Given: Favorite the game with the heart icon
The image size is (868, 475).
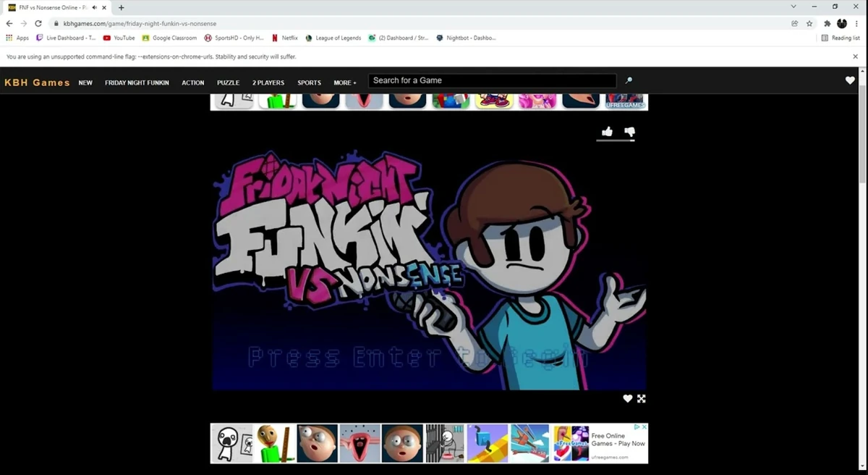Looking at the screenshot, I should tap(627, 398).
